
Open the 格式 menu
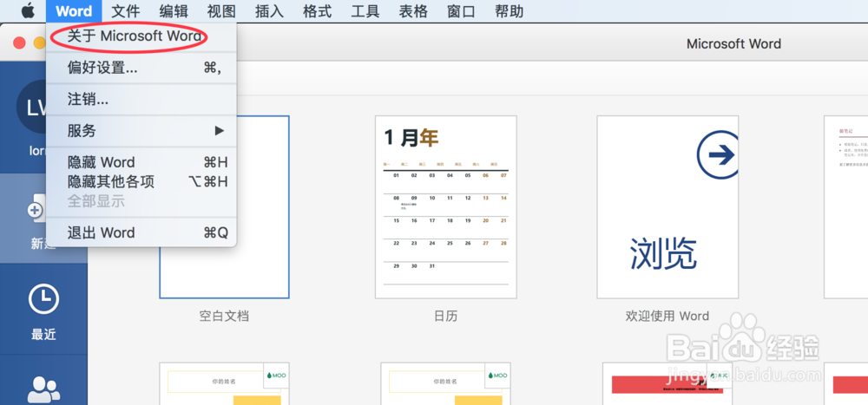(318, 11)
